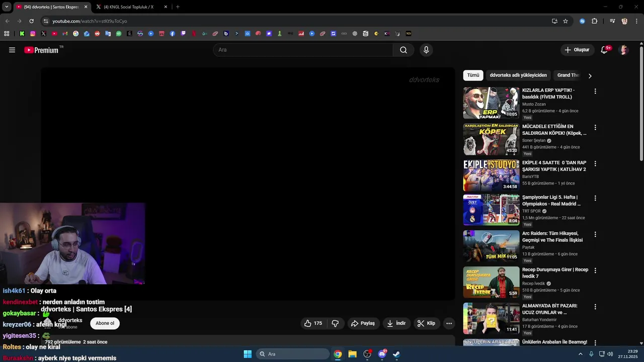Image resolution: width=644 pixels, height=362 pixels.
Task: Dislike the video with thumbs down
Action: [335, 323]
